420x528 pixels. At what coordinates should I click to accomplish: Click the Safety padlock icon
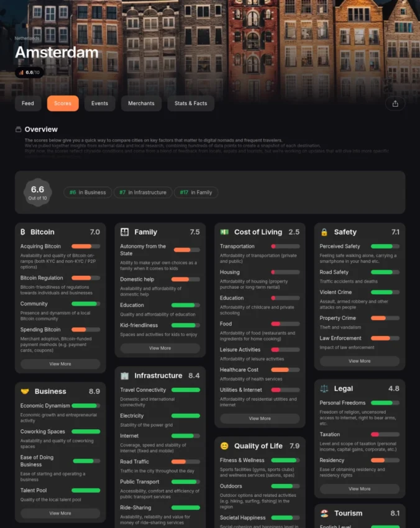pyautogui.click(x=324, y=232)
